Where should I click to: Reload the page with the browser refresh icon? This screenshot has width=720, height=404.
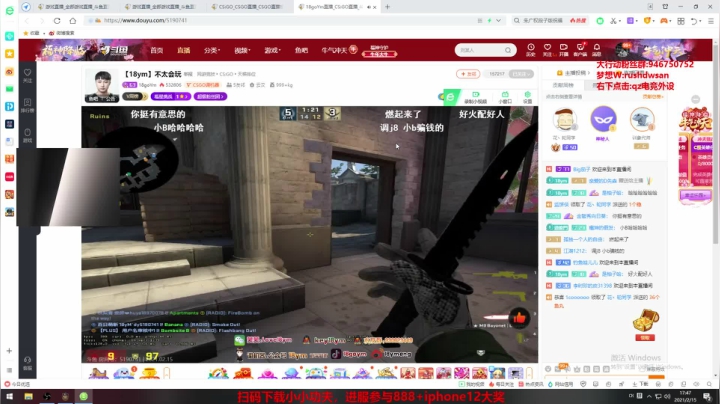point(57,21)
